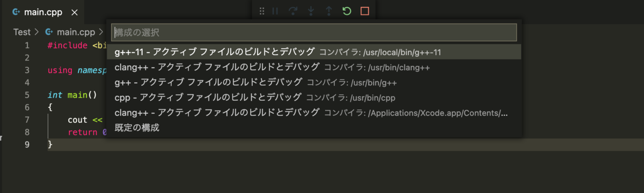Screen dimensions: 644x193
Task: Click 'using' keyword on line 3
Action: point(60,70)
